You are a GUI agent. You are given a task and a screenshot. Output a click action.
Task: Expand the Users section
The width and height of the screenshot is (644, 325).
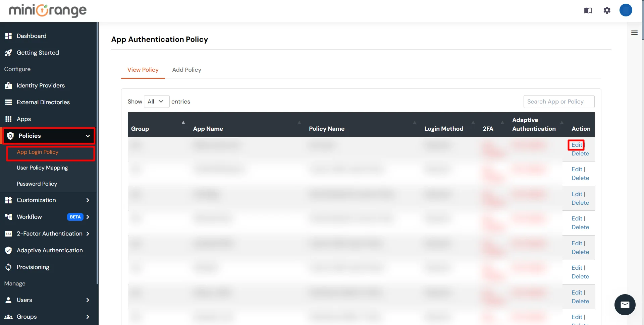click(88, 300)
